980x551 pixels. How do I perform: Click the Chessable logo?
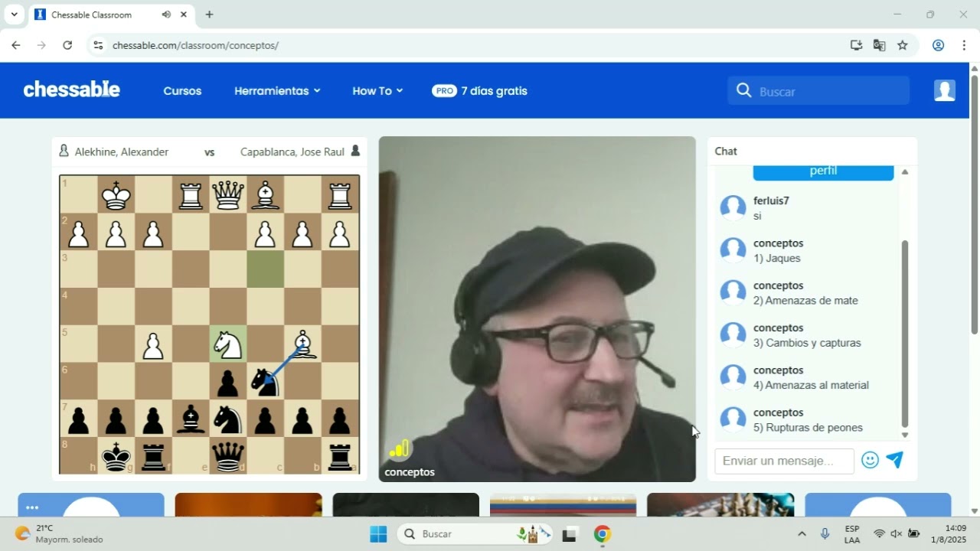(72, 90)
